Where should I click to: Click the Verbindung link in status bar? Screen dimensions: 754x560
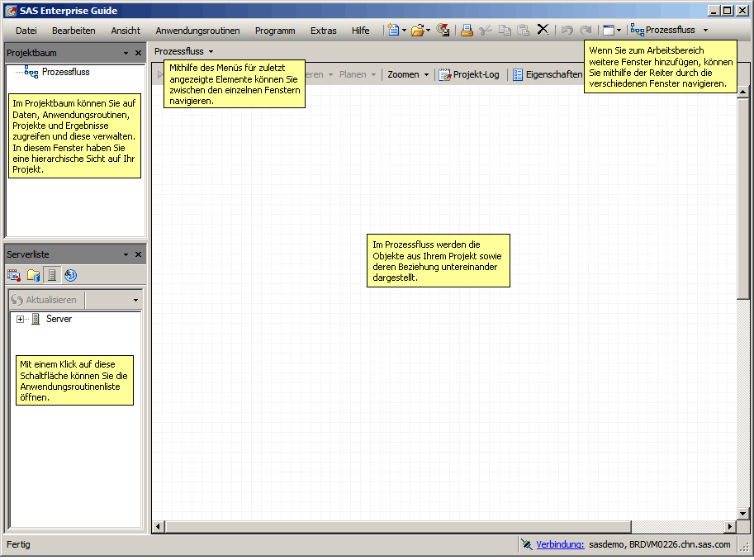click(x=560, y=544)
